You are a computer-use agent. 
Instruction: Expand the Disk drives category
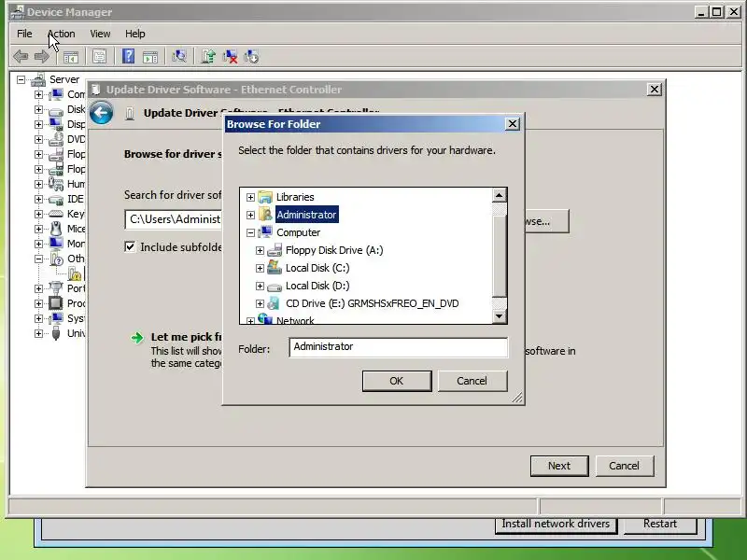click(38, 109)
